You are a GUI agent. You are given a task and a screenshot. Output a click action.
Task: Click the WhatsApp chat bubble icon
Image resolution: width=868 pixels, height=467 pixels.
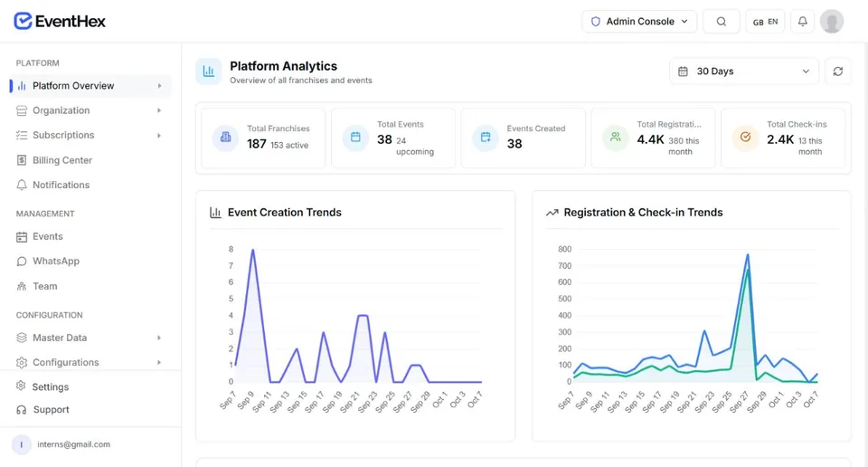22,262
